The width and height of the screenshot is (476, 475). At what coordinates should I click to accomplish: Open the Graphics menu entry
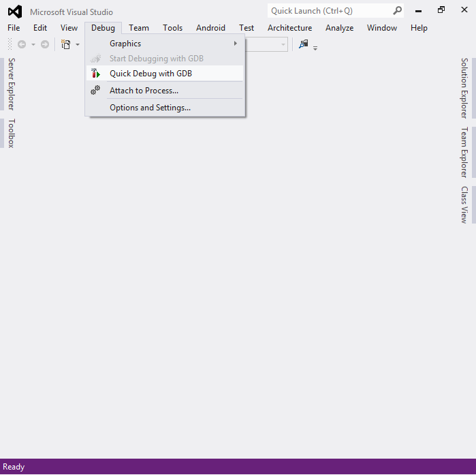pos(165,44)
